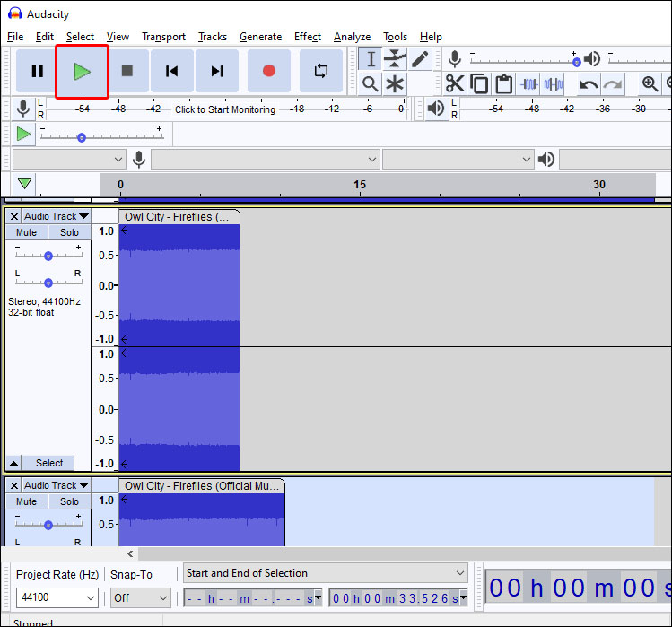This screenshot has height=627, width=672.
Task: Click the recording volume slider knob
Action: [x=577, y=63]
